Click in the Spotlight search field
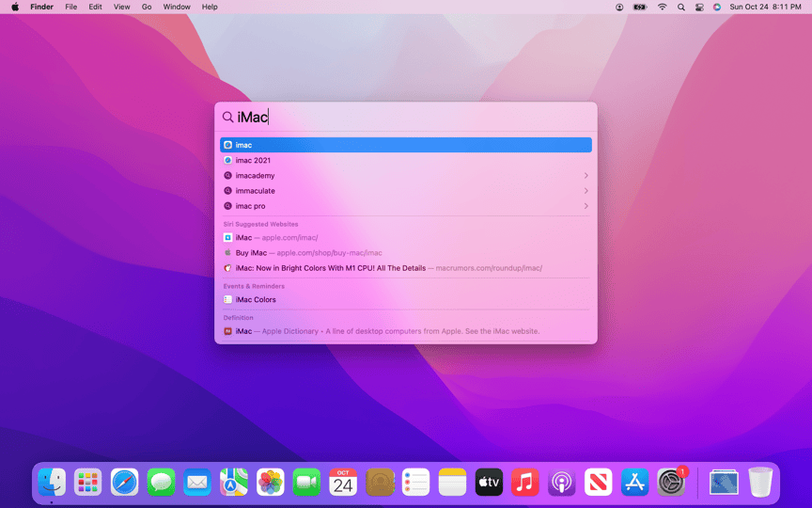The image size is (812, 508). click(x=406, y=118)
